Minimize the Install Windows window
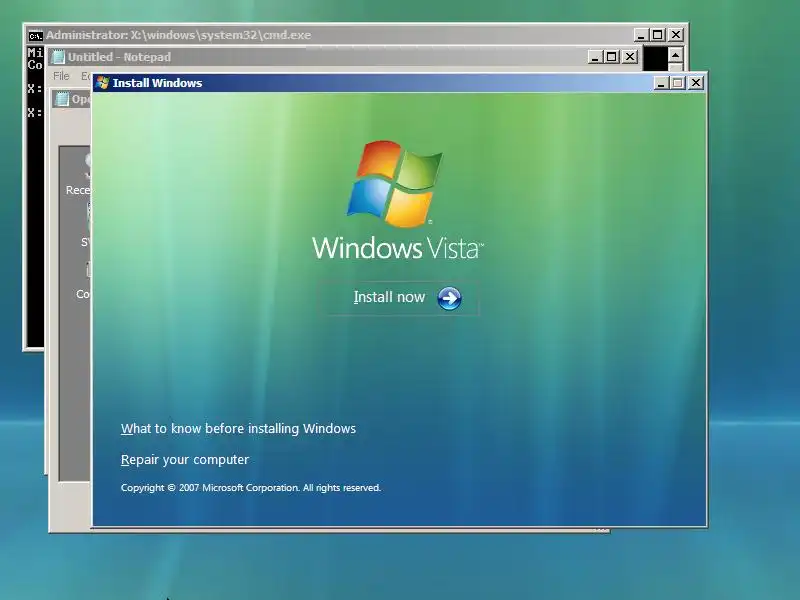 pos(661,83)
